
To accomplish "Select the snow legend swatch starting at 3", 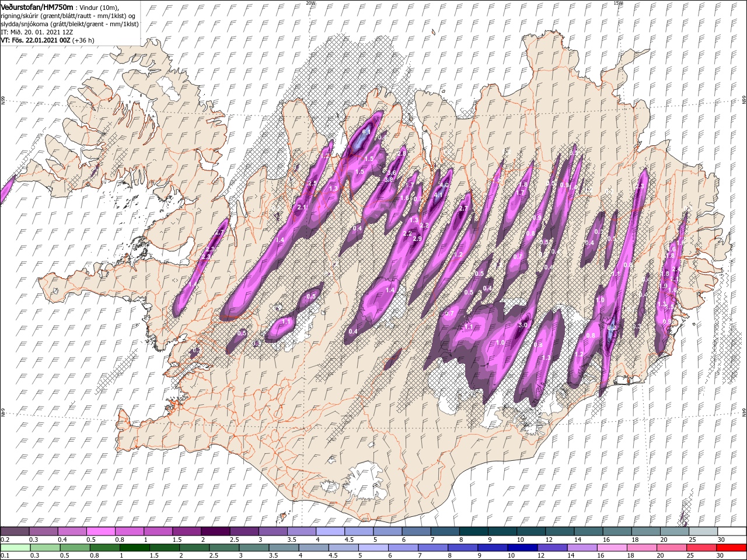I will pos(272,531).
